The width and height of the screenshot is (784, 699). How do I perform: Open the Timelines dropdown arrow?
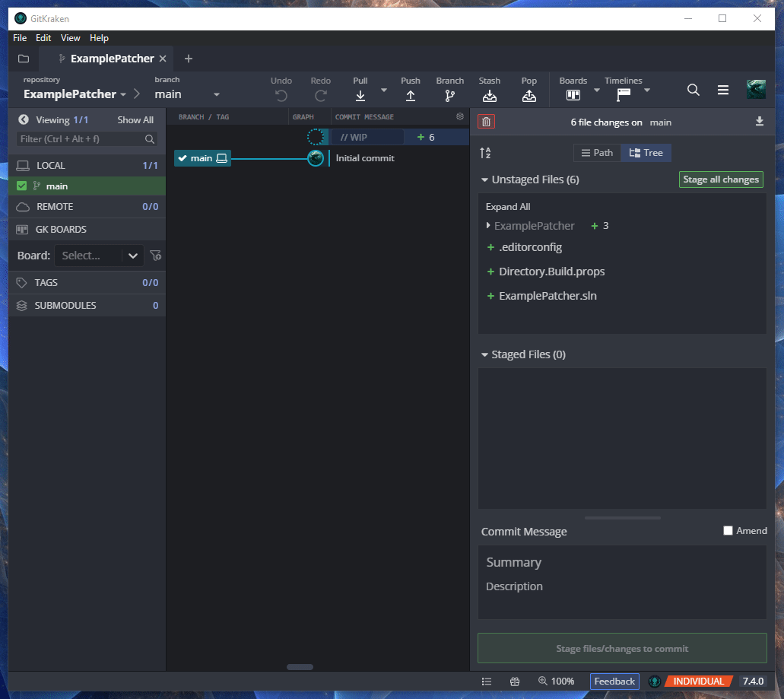[x=646, y=90]
